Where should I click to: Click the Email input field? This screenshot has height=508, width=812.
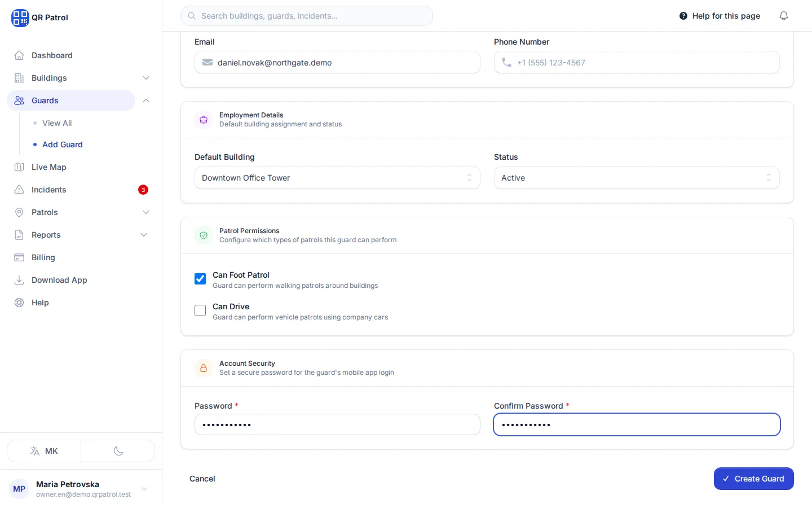pos(337,62)
